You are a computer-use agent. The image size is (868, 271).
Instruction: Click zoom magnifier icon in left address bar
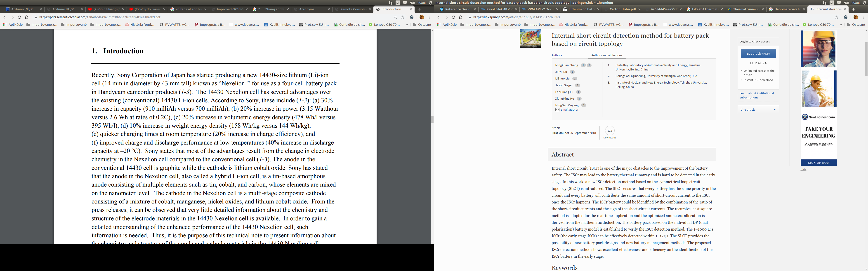395,17
